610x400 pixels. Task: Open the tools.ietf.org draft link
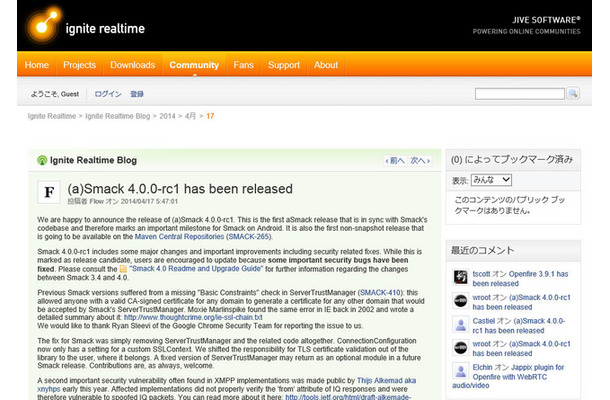point(348,397)
